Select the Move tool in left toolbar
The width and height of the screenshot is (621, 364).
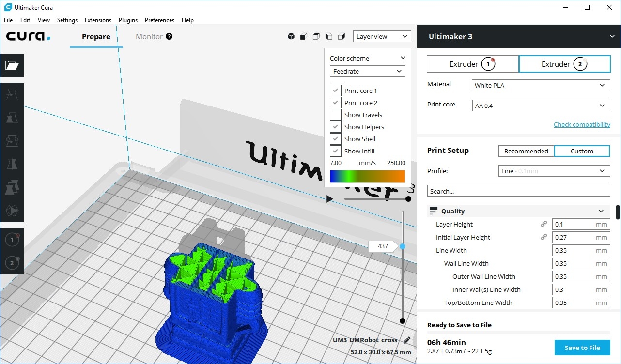(x=12, y=95)
